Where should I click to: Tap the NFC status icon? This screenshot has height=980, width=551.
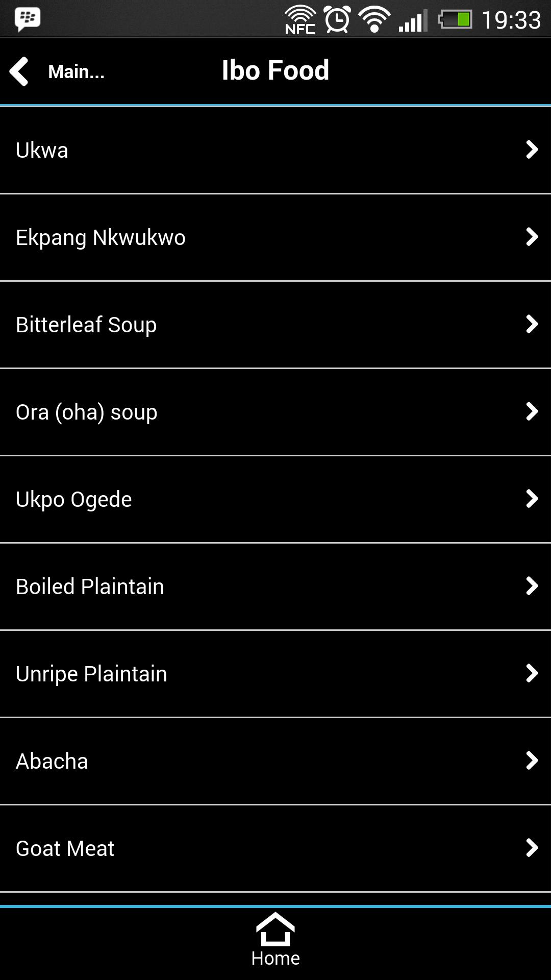300,20
